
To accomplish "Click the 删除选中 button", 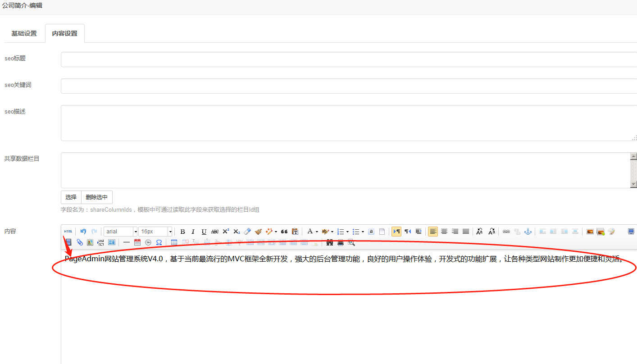I will tap(97, 197).
